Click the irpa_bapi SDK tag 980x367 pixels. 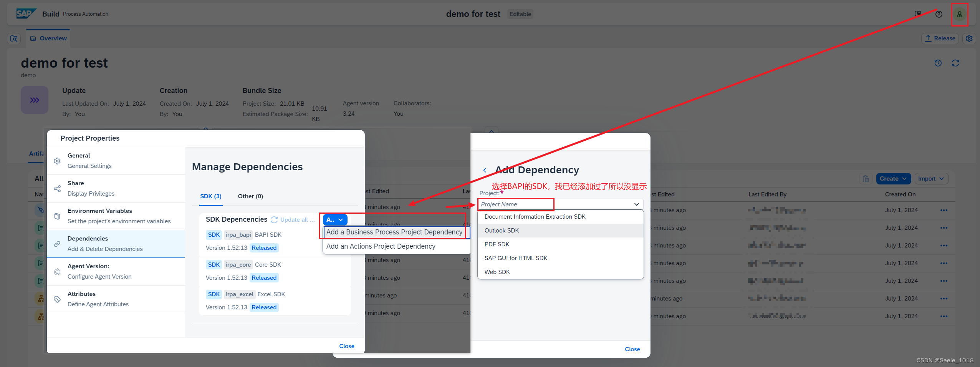(238, 235)
